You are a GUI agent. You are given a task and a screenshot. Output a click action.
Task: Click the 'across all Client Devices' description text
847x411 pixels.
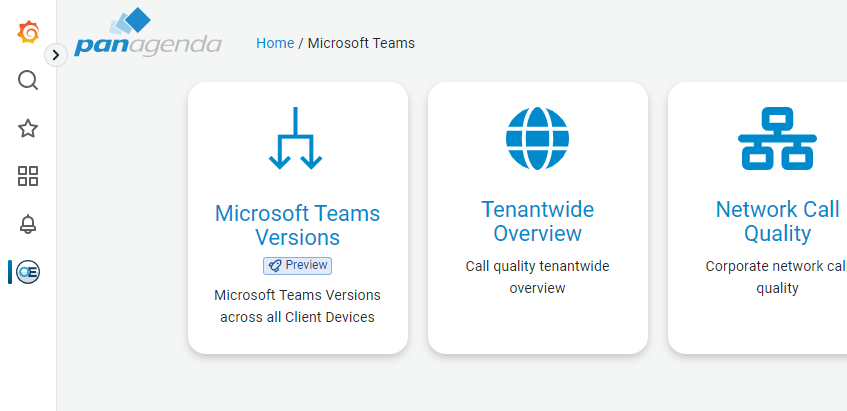(297, 317)
